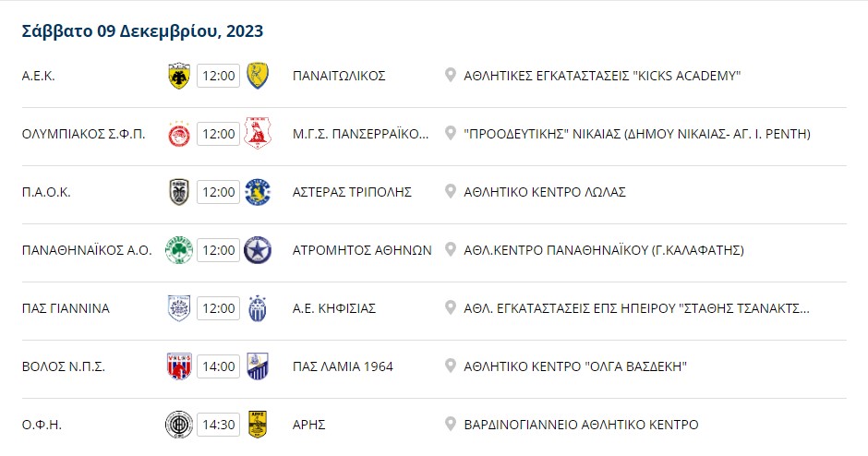Click location pin for Βαρδινογιάννειο Αθλητικό Κέντρο
868x456 pixels.
click(451, 424)
